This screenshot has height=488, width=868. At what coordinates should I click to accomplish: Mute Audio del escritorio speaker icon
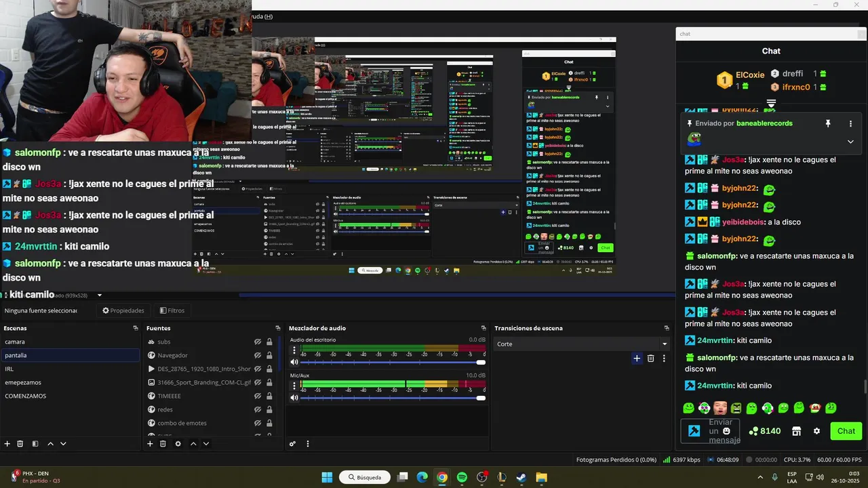point(294,362)
